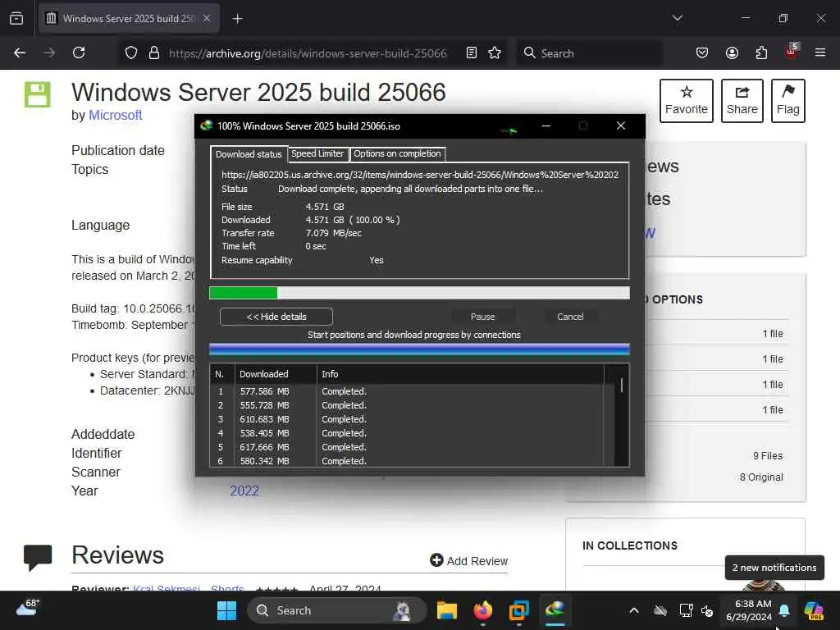Screen dimensions: 840x630
Task: Open Copilot preview icon in taskbar
Action: 814,610
